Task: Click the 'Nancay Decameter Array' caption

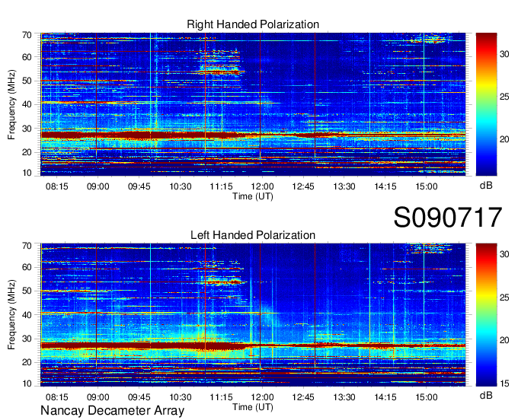Action: click(112, 411)
